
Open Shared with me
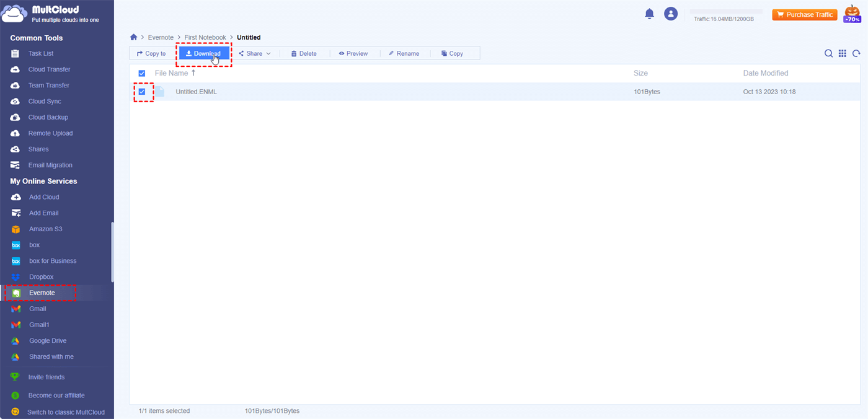[x=51, y=357]
